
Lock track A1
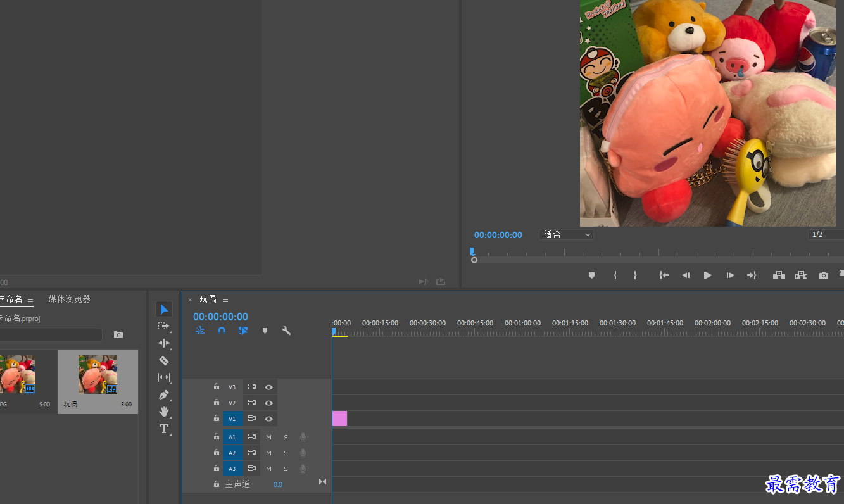point(217,437)
